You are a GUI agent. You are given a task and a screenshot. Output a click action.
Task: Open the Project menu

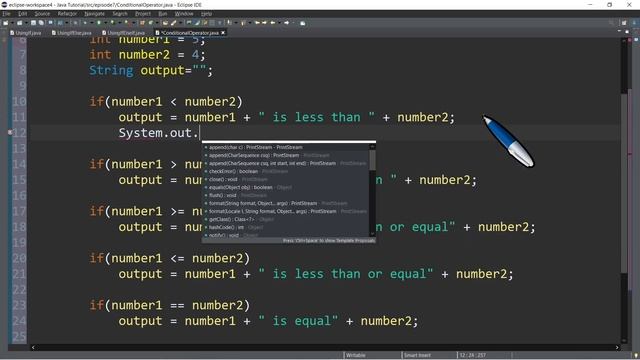[x=143, y=13]
